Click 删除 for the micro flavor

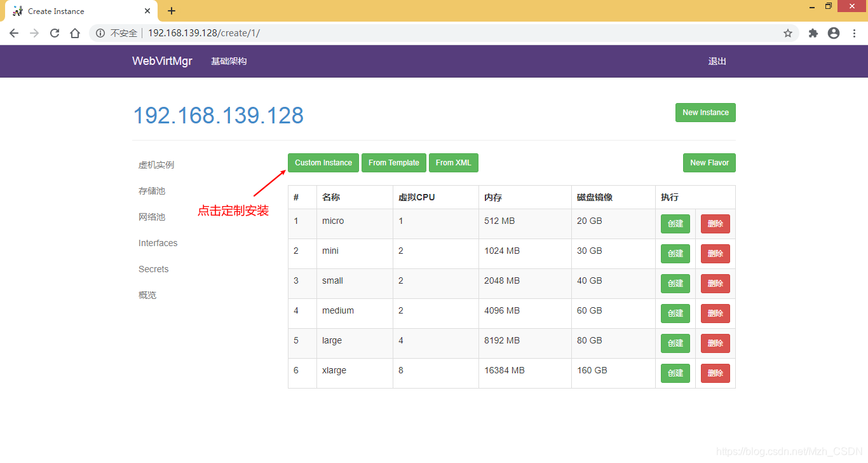click(x=715, y=224)
